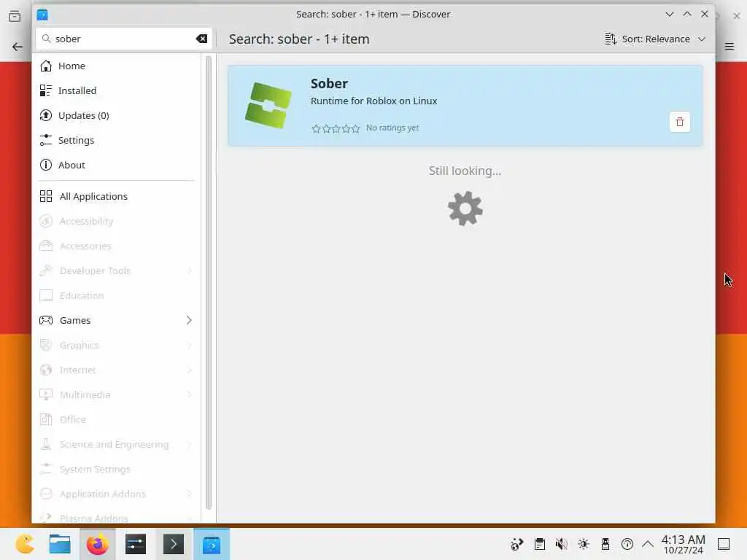Open the application launcher in taskbar
The height and width of the screenshot is (560, 747).
pyautogui.click(x=24, y=544)
